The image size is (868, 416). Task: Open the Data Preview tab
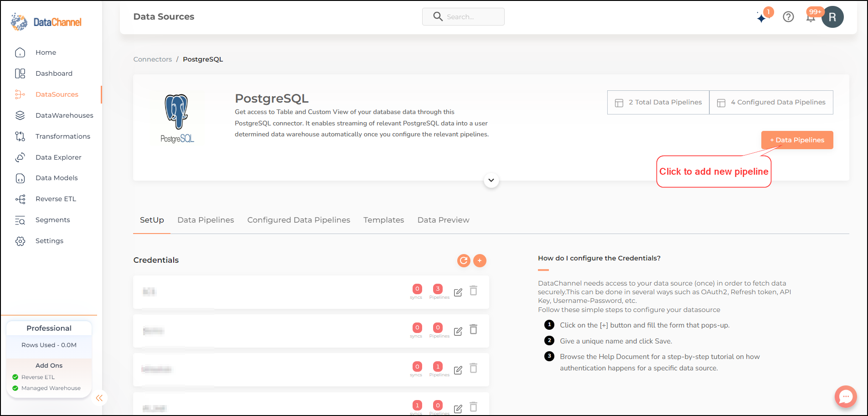point(444,220)
